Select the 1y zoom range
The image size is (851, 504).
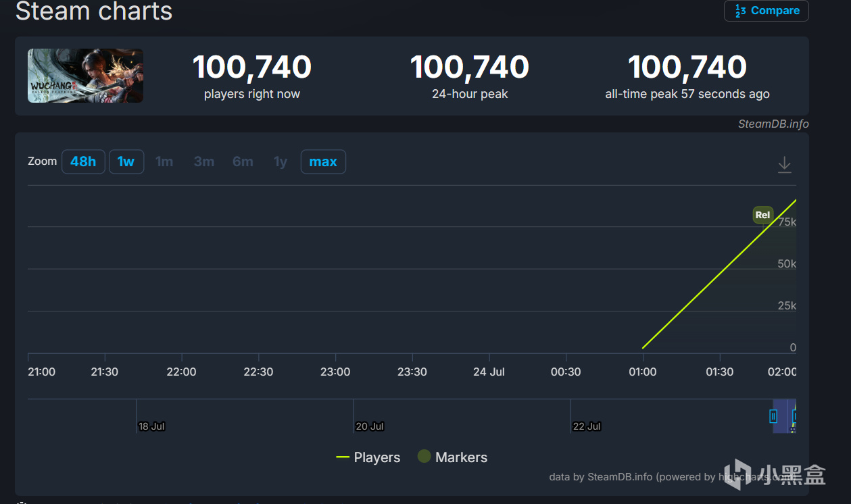[281, 161]
